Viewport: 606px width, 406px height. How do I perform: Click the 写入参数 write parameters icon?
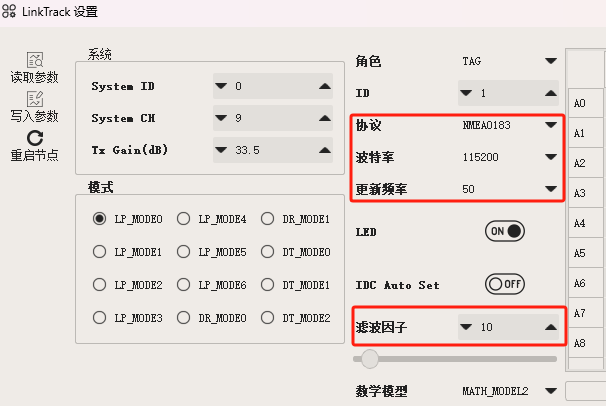click(x=35, y=99)
